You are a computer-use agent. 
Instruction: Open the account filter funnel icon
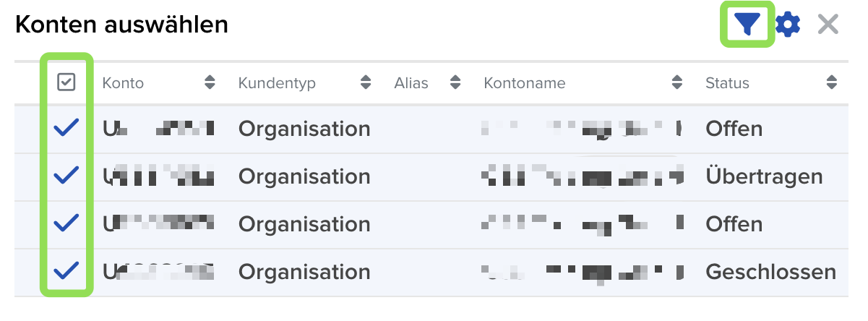point(747,25)
